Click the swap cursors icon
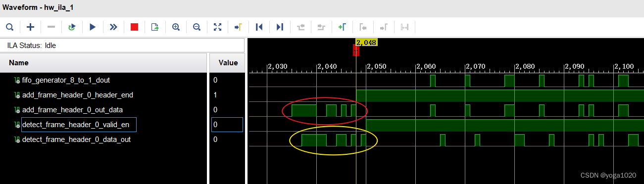Image resolution: width=644 pixels, height=184 pixels. point(404,27)
